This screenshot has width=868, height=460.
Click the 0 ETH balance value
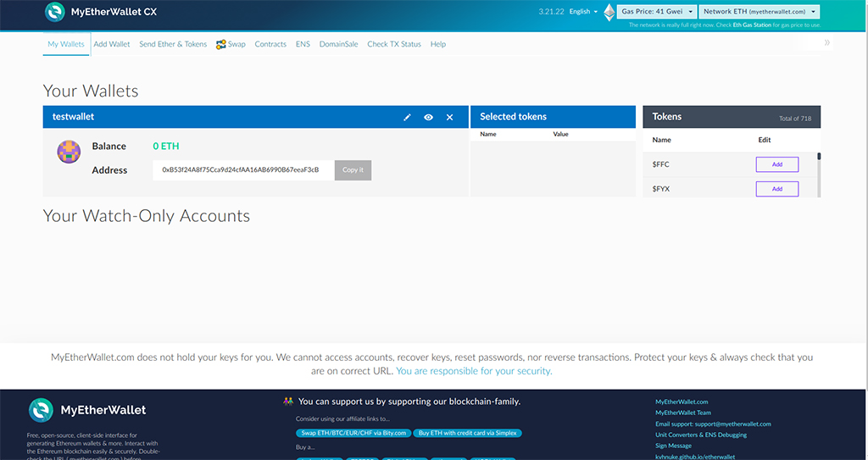pos(166,147)
